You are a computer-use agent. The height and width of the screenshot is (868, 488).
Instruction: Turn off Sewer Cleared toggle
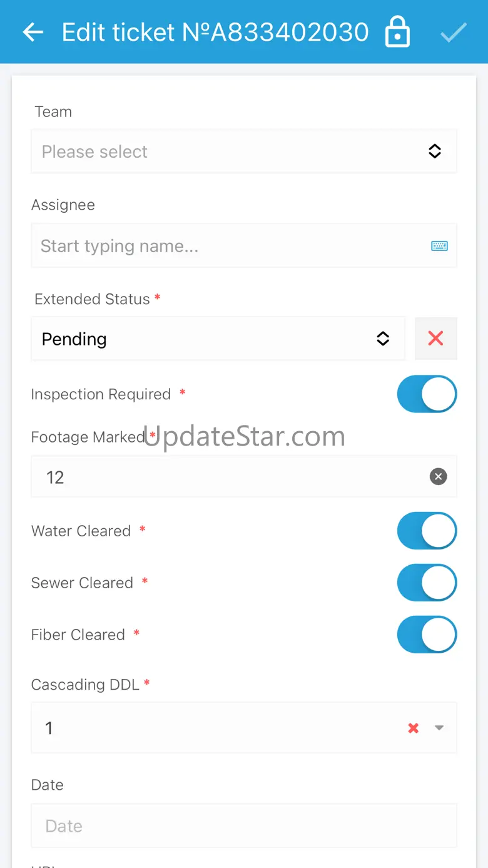pyautogui.click(x=427, y=583)
